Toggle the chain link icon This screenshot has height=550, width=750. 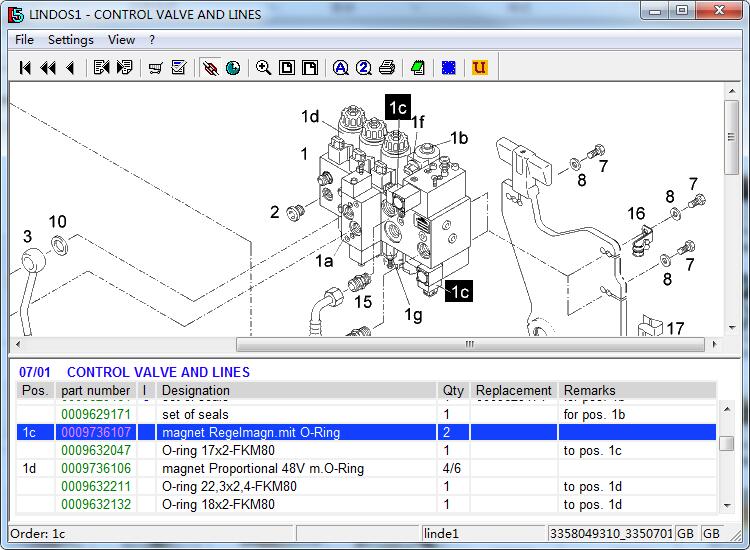(x=210, y=68)
